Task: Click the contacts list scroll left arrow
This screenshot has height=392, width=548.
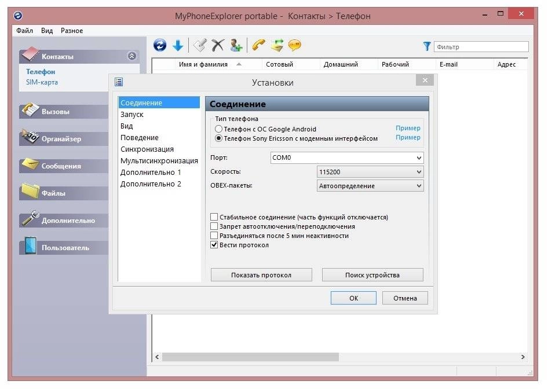Action: pyautogui.click(x=157, y=357)
